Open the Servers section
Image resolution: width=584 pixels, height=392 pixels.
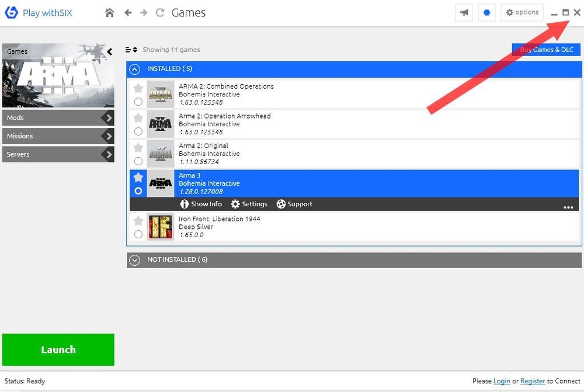point(58,154)
